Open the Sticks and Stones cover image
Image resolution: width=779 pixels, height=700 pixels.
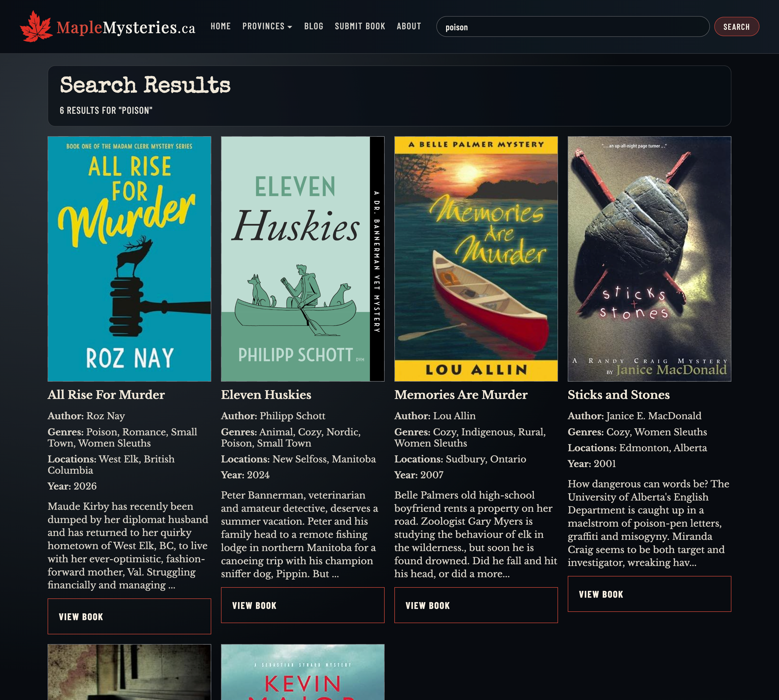(x=649, y=259)
